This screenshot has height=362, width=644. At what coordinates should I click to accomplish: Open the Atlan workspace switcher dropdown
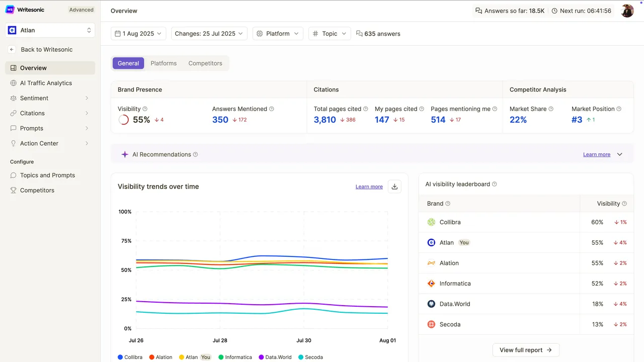pos(50,30)
